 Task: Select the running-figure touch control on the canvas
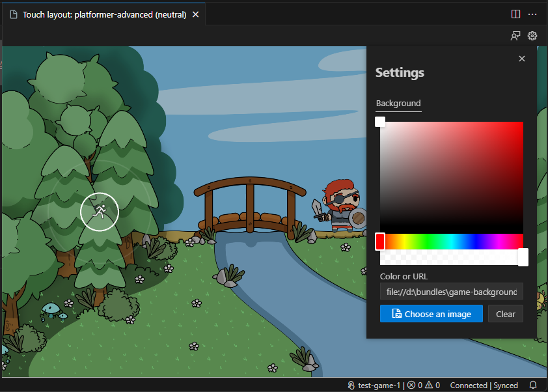[100, 212]
